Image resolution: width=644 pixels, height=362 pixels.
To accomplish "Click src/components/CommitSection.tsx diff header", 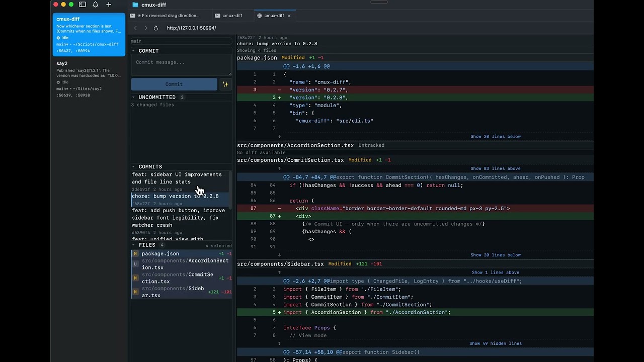I will [x=415, y=160].
